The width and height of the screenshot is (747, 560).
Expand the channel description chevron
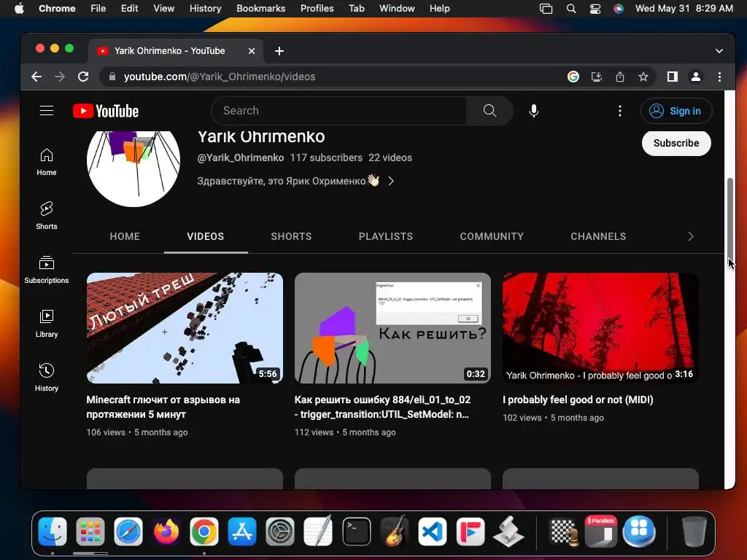(x=391, y=181)
